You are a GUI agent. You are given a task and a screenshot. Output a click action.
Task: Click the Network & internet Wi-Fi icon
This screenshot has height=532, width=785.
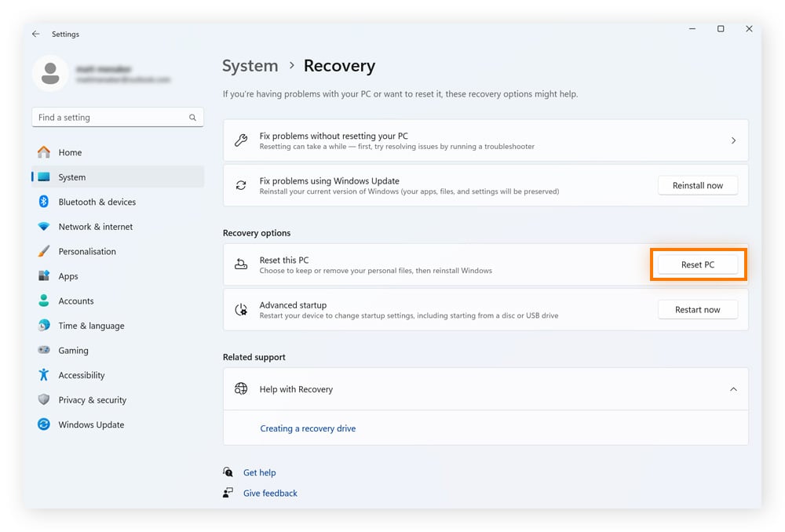[x=44, y=227]
